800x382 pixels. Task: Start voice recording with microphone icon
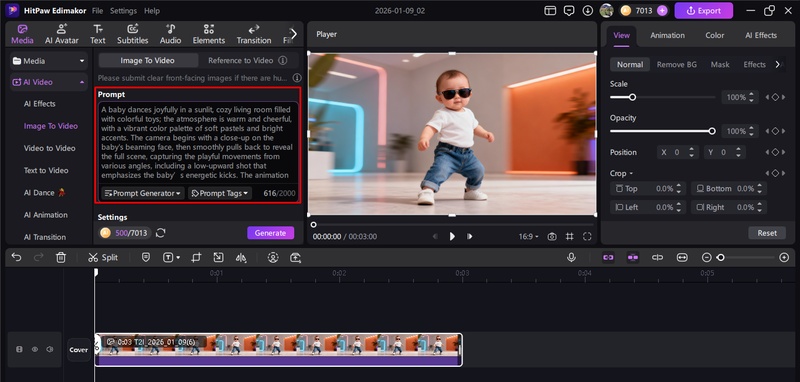click(x=571, y=258)
